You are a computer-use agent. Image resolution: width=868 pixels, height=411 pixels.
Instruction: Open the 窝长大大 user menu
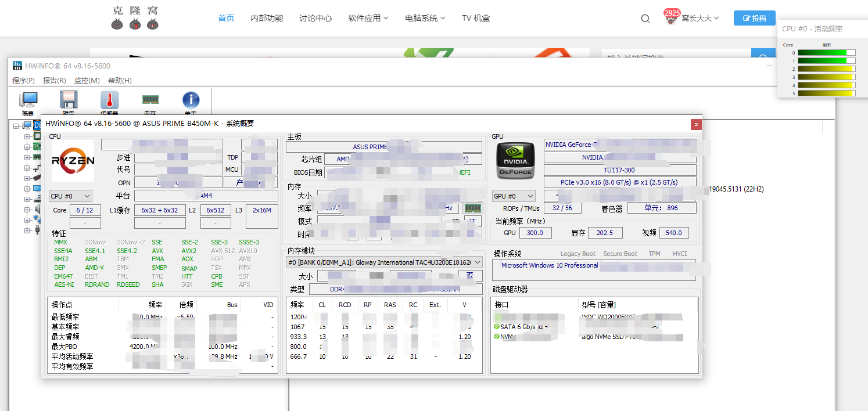pos(700,18)
